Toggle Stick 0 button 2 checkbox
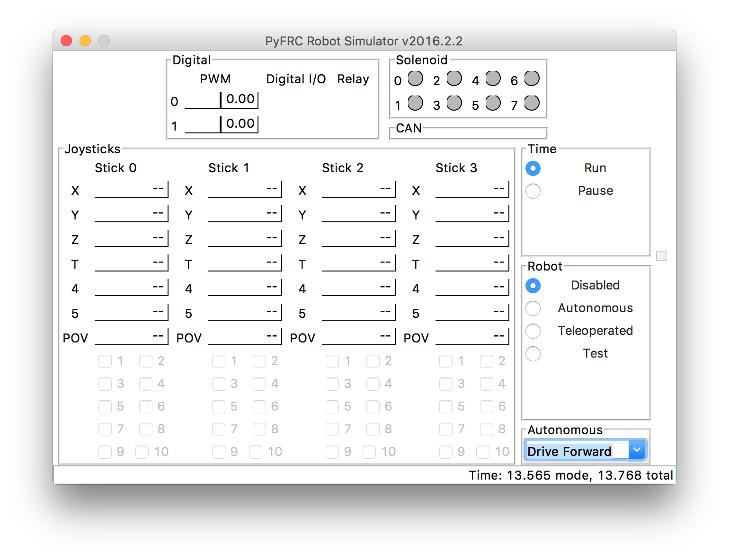 (146, 361)
